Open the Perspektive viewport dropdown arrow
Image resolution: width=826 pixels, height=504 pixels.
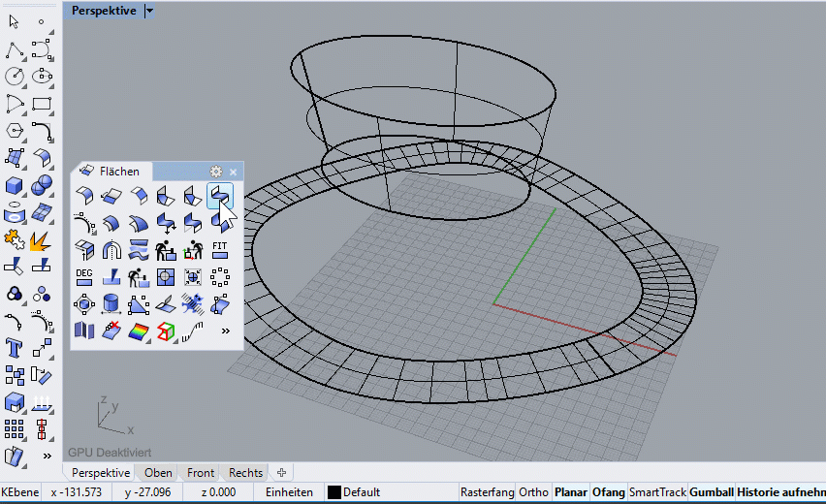149,11
